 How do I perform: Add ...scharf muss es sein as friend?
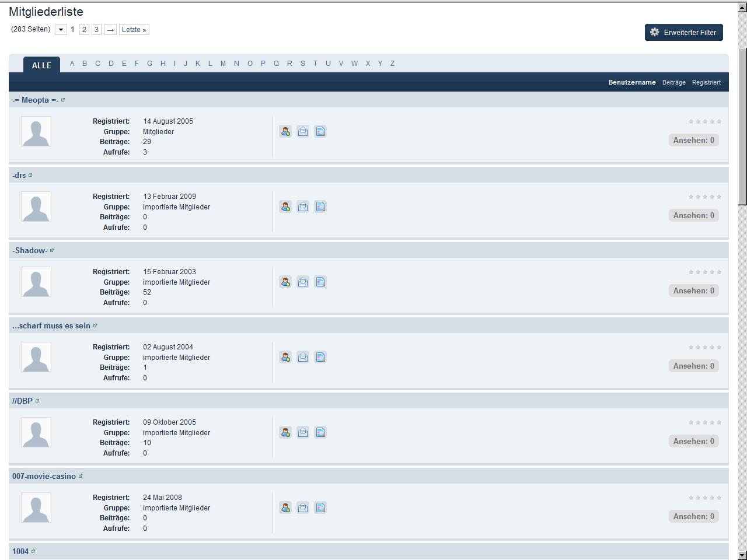tap(285, 357)
